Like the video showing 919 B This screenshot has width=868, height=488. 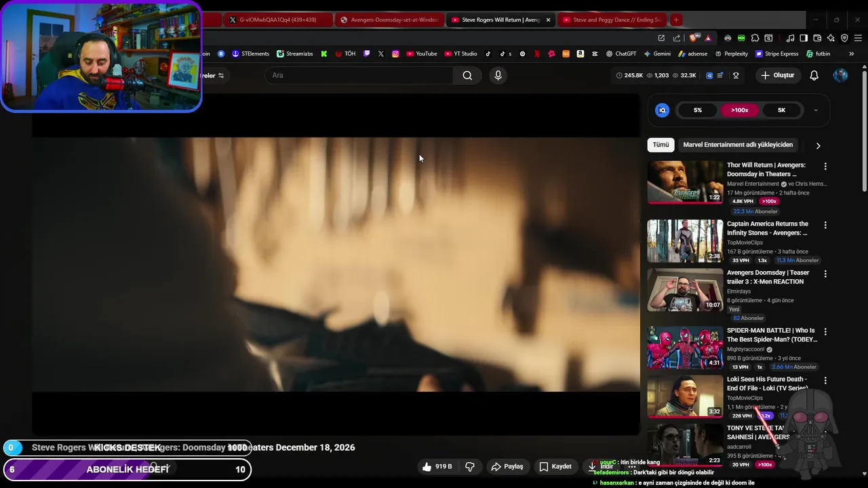[437, 466]
